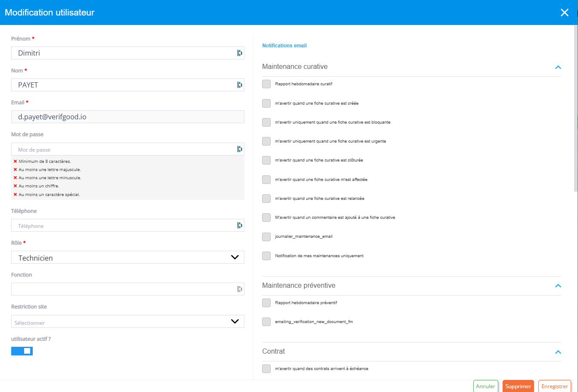
Task: Collapse the Maintenance préventive section
Action: [x=558, y=286]
